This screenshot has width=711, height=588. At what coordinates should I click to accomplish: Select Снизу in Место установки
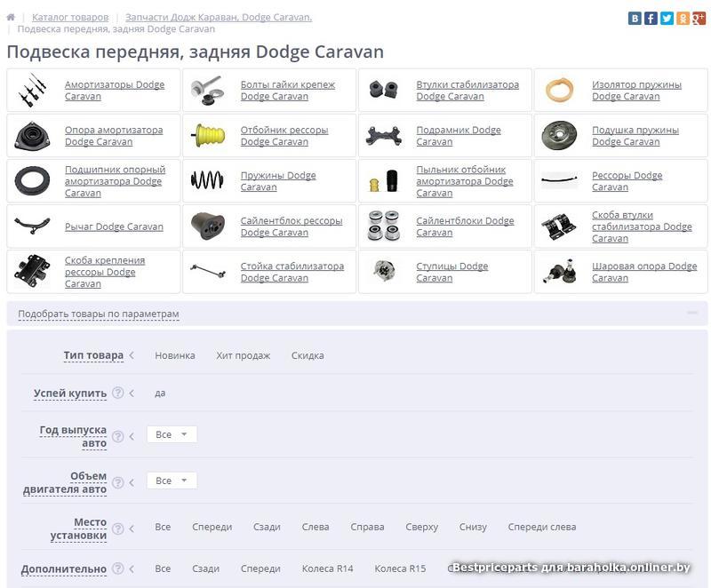point(473,527)
